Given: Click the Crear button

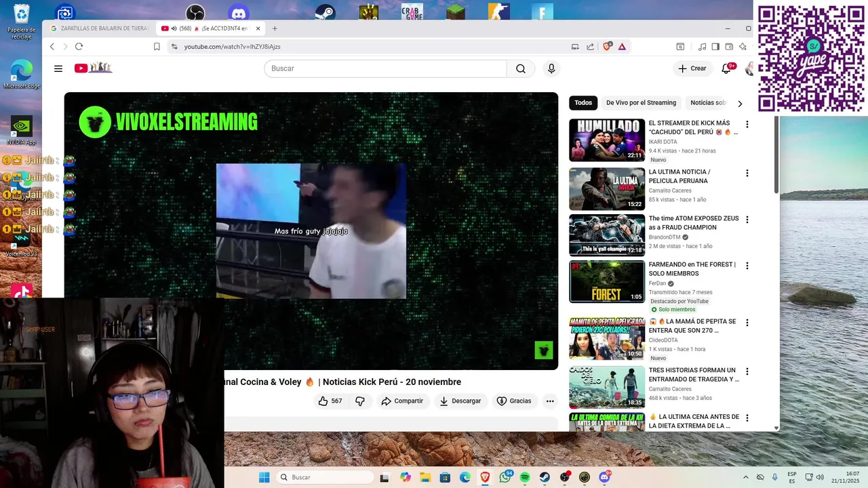Looking at the screenshot, I should (x=692, y=68).
